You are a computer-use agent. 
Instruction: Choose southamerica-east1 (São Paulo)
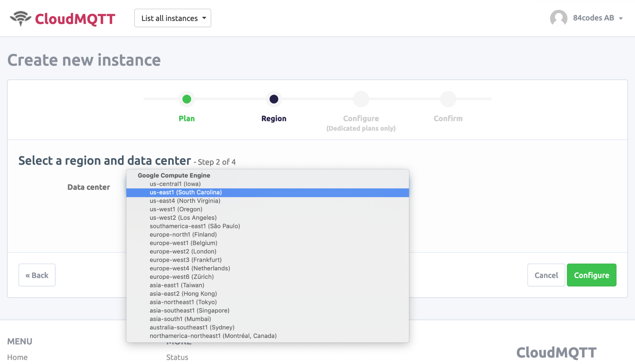pyautogui.click(x=267, y=226)
